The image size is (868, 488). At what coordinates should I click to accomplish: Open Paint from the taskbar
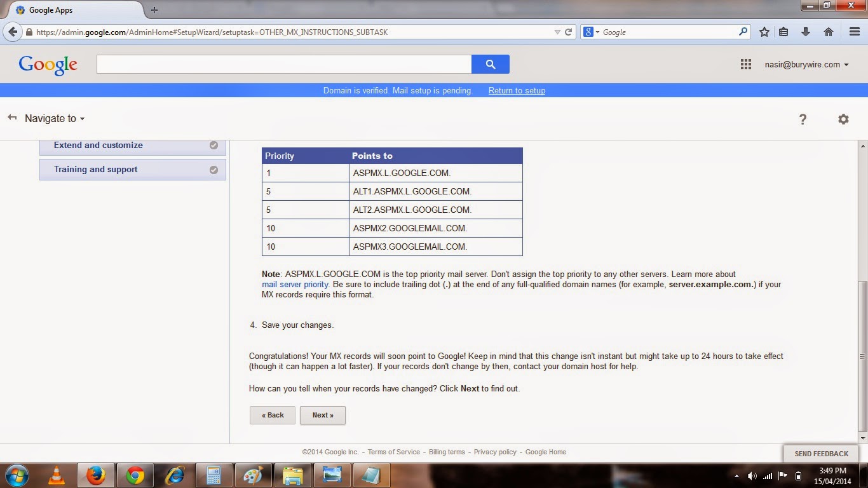tap(253, 475)
